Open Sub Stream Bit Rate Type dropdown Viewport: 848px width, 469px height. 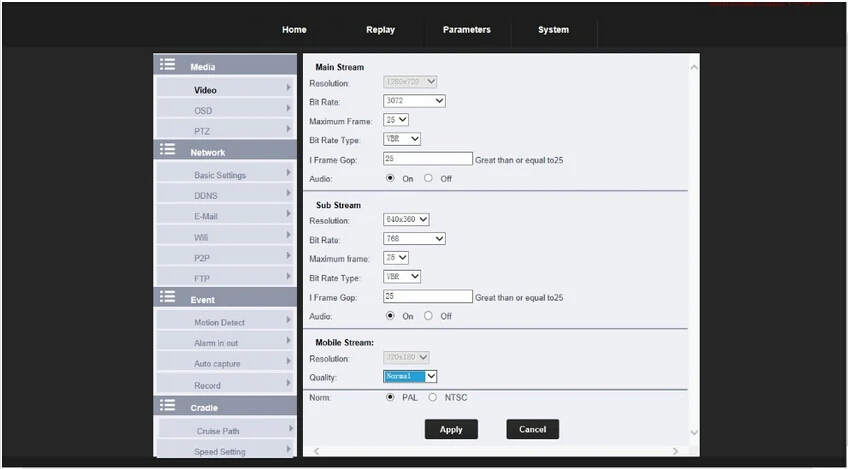pyautogui.click(x=402, y=276)
